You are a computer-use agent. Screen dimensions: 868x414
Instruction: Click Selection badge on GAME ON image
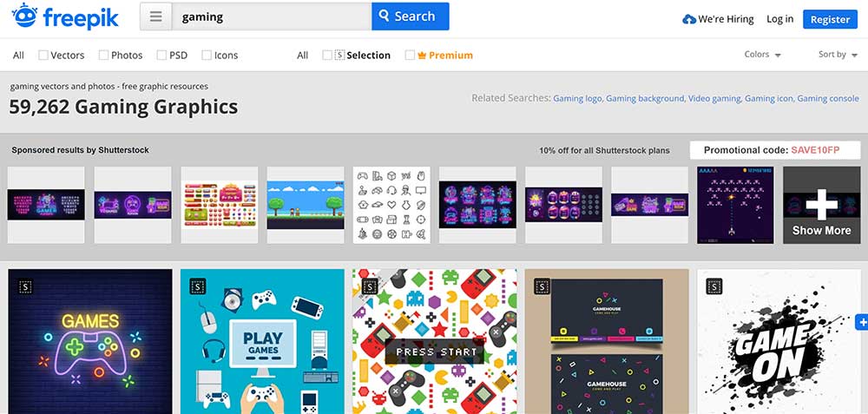[x=714, y=286]
